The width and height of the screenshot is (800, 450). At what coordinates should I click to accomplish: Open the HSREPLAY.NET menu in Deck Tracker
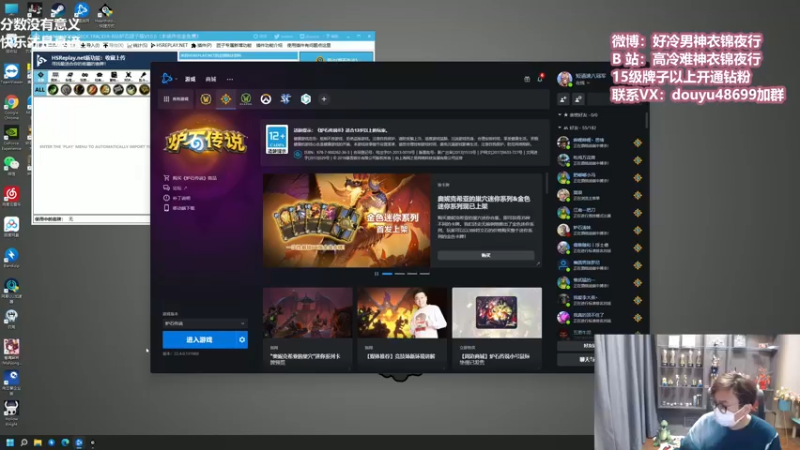[x=169, y=45]
